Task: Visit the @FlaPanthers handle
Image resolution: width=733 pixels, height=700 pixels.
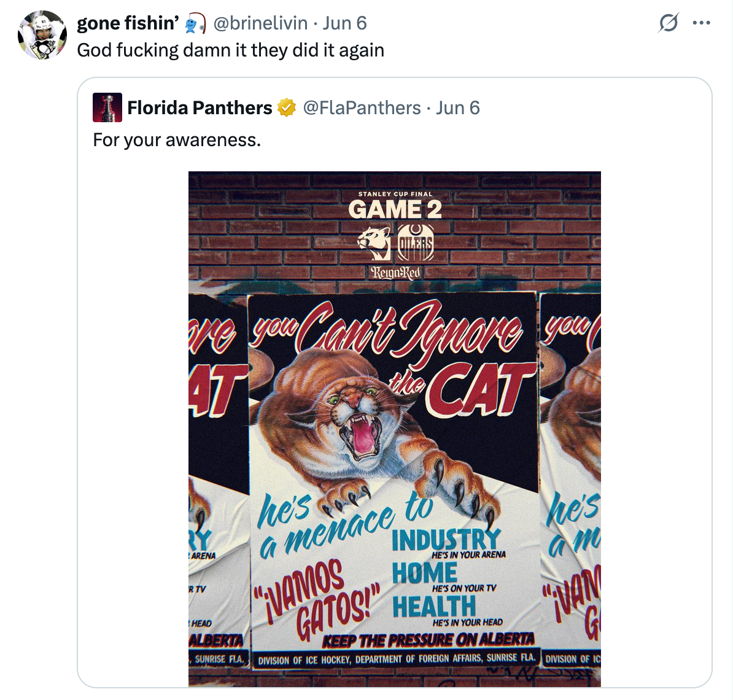Action: tap(362, 108)
